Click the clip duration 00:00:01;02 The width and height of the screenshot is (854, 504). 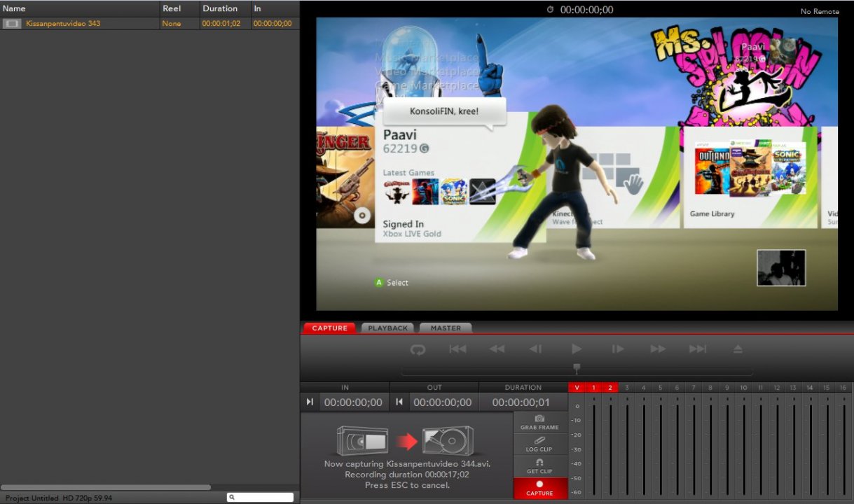221,23
